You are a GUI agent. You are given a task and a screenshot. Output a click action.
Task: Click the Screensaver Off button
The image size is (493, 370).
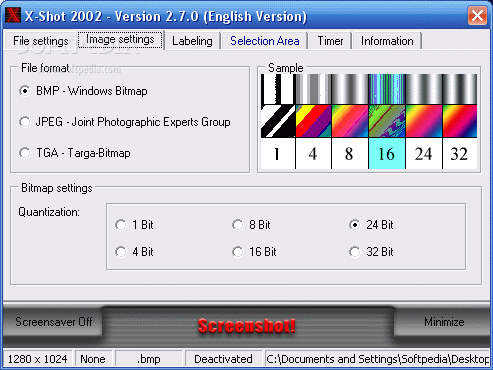pyautogui.click(x=53, y=322)
